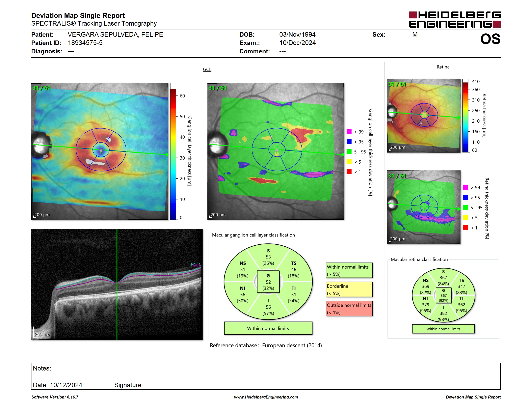
Task: Click the 'Deviation Map Single Report' header title
Action: (x=78, y=16)
